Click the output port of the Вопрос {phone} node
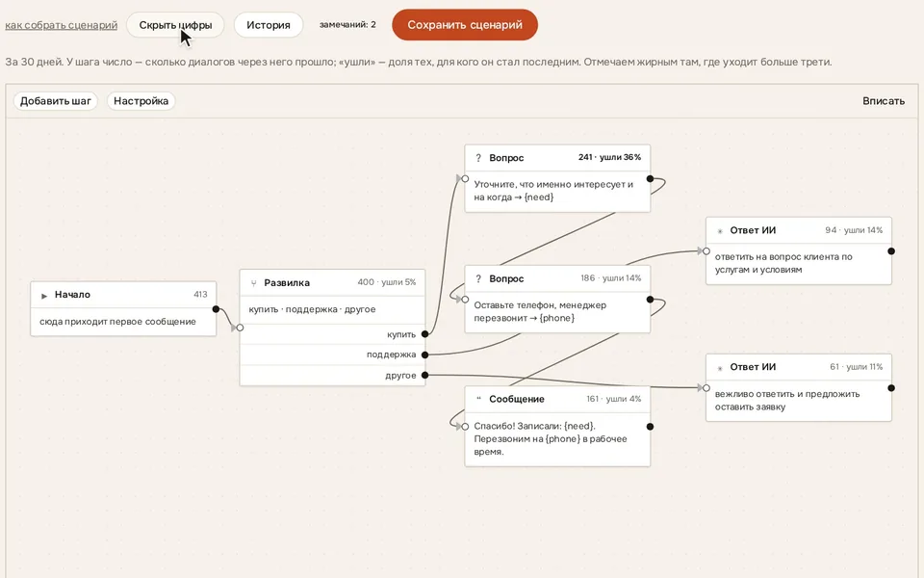 coord(650,300)
